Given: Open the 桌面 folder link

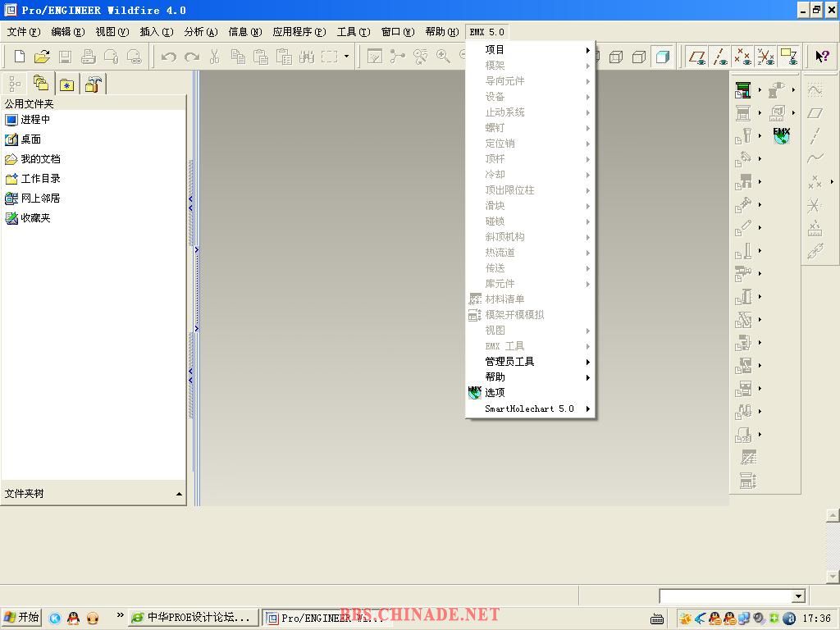Looking at the screenshot, I should click(23, 139).
